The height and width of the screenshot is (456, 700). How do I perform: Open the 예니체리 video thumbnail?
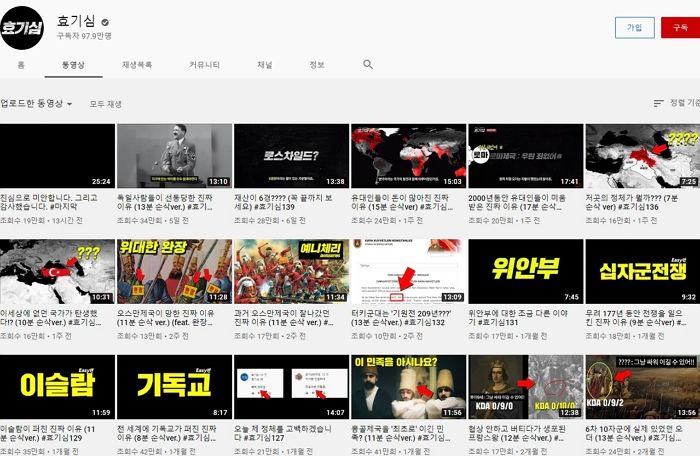pyautogui.click(x=291, y=271)
